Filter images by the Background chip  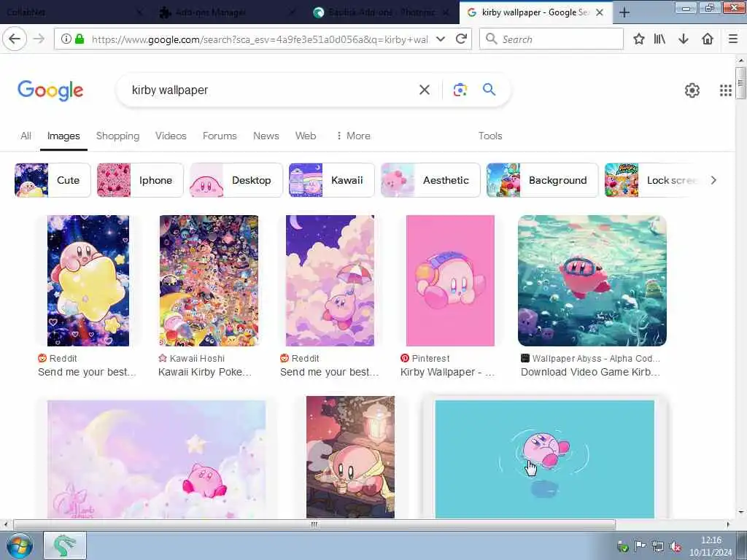[542, 180]
